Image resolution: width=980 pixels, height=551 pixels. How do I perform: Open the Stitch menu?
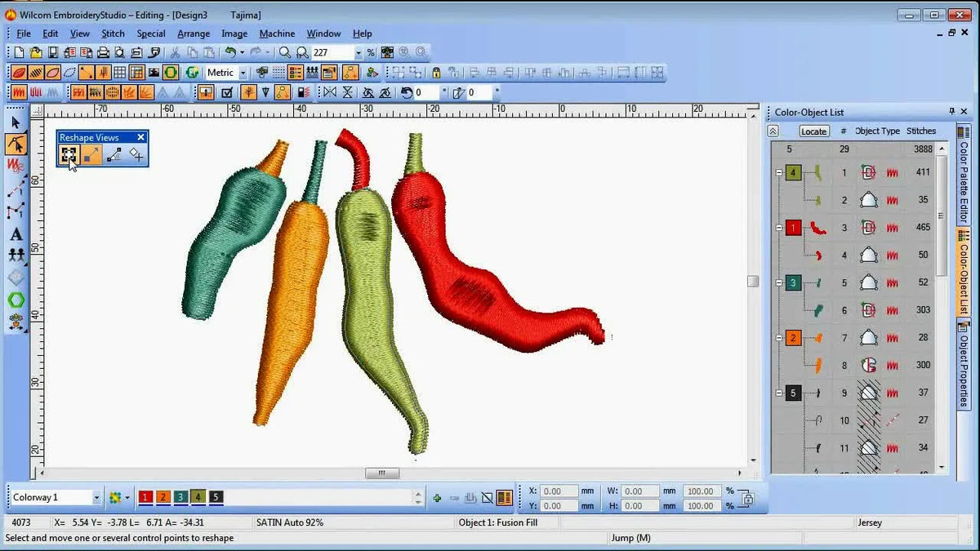pyautogui.click(x=113, y=33)
